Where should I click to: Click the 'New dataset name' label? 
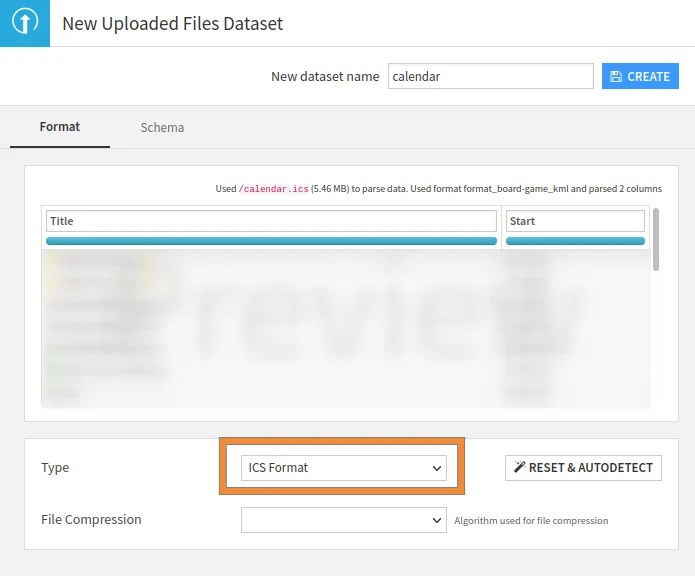click(325, 77)
